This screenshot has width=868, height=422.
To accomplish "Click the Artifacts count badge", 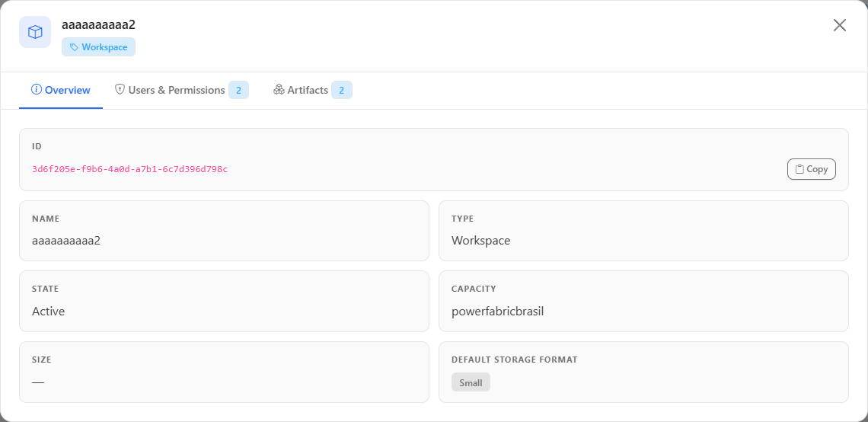I will coord(342,90).
